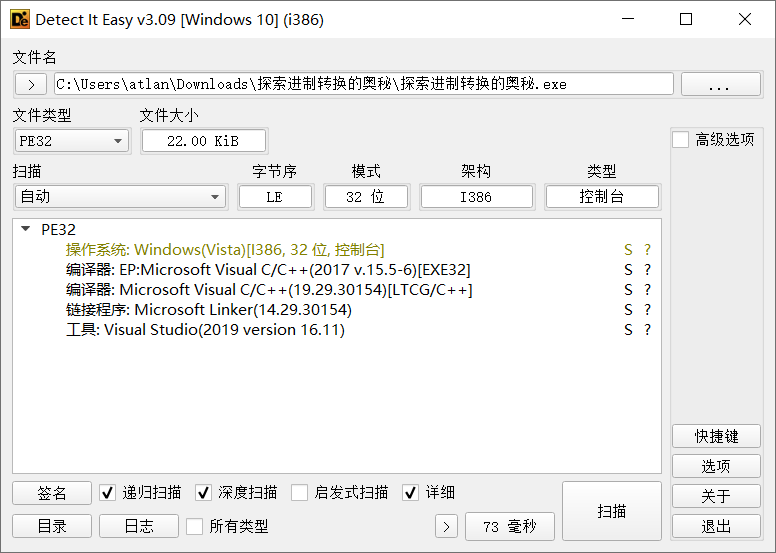776x553 pixels.
Task: Click the file path input field
Action: [x=364, y=84]
